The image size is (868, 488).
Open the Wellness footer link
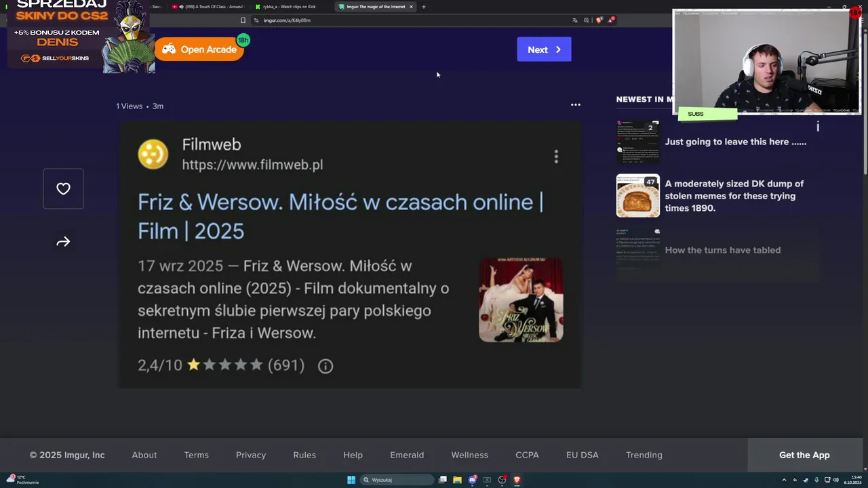(470, 455)
